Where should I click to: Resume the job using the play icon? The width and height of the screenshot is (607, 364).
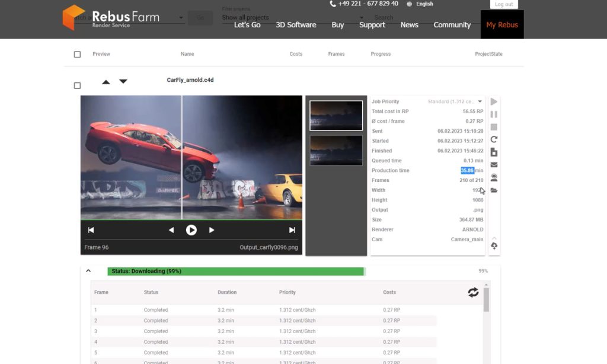494,102
